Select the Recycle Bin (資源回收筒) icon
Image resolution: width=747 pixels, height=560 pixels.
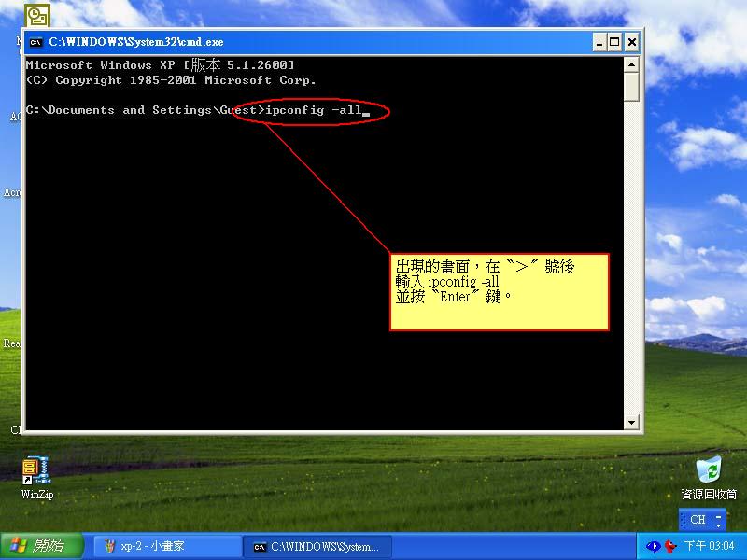[x=709, y=478]
